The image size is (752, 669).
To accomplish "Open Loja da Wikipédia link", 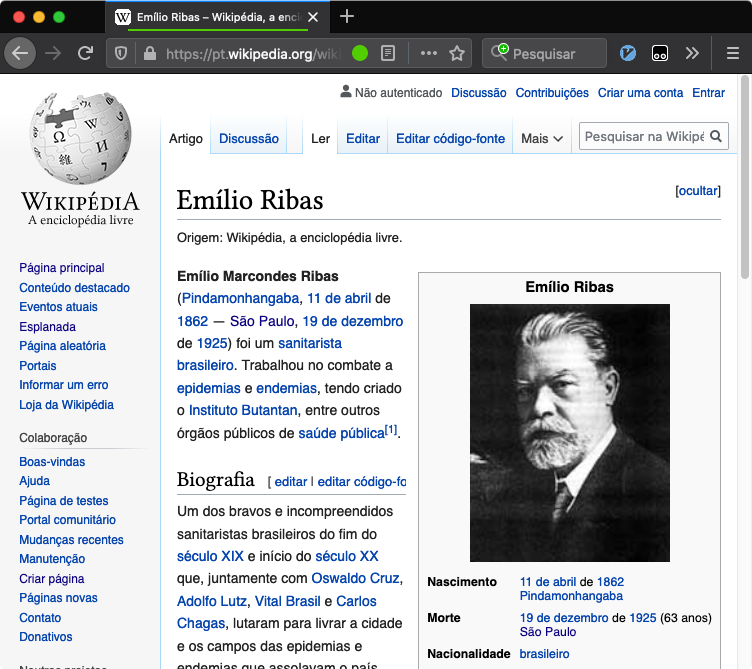I will 66,405.
